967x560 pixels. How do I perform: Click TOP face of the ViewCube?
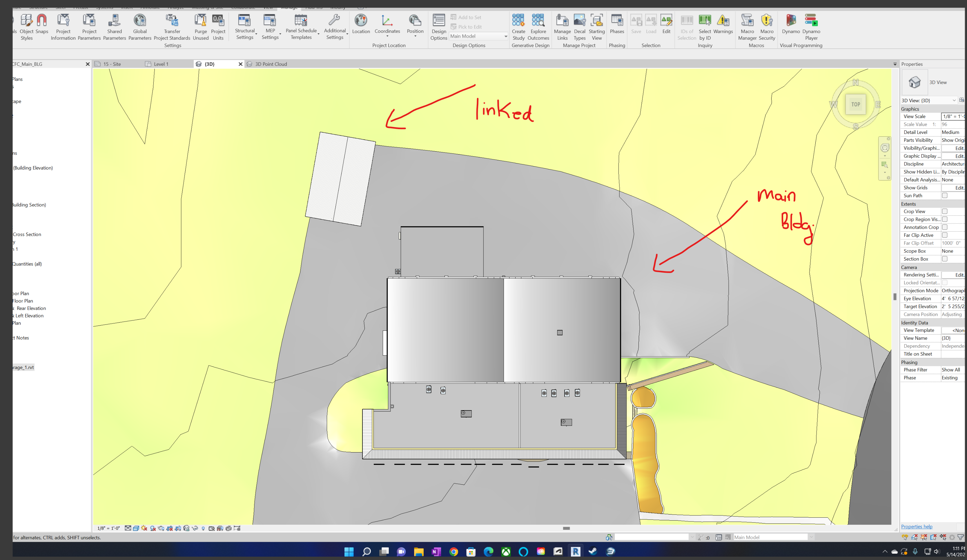(x=855, y=104)
